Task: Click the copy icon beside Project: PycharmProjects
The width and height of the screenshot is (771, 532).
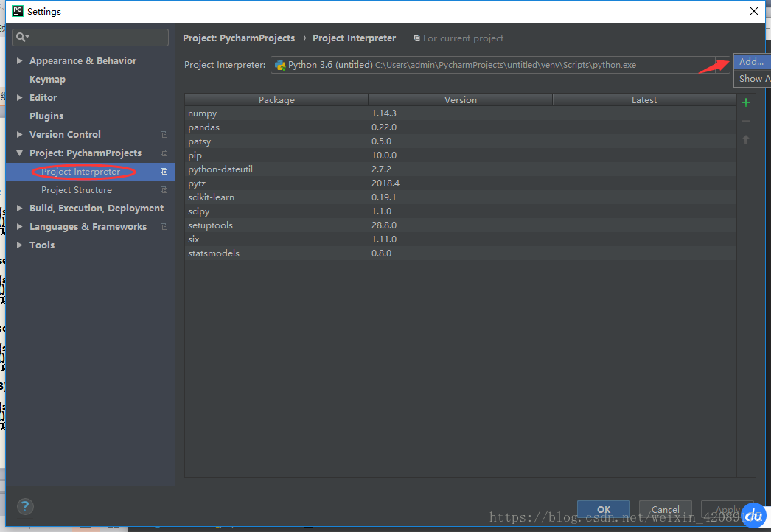Action: pyautogui.click(x=164, y=153)
